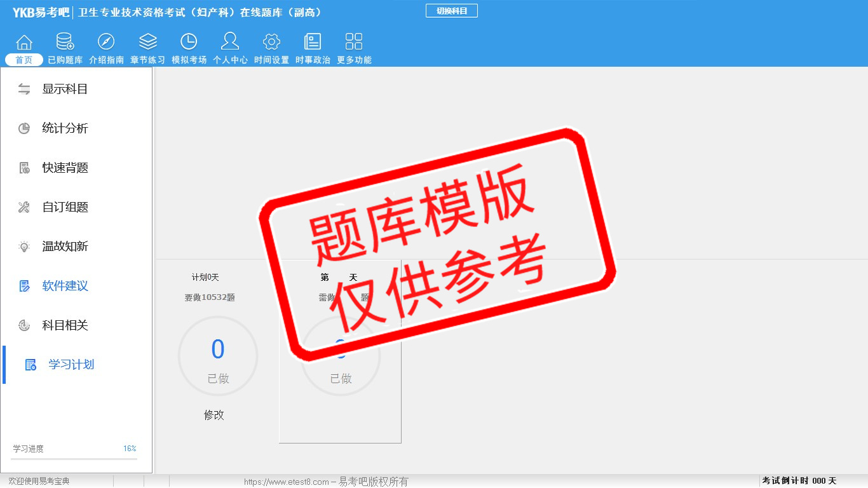Image resolution: width=868 pixels, height=488 pixels.
Task: Open 模拟考场 clock icon
Action: tap(189, 43)
